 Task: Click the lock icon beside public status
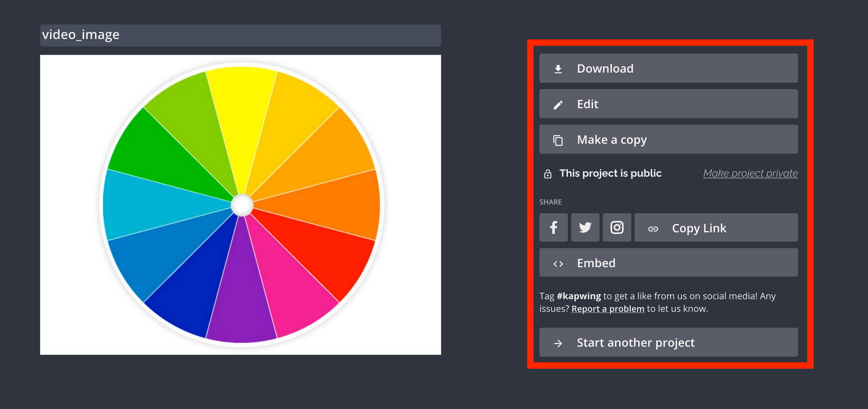tap(548, 174)
